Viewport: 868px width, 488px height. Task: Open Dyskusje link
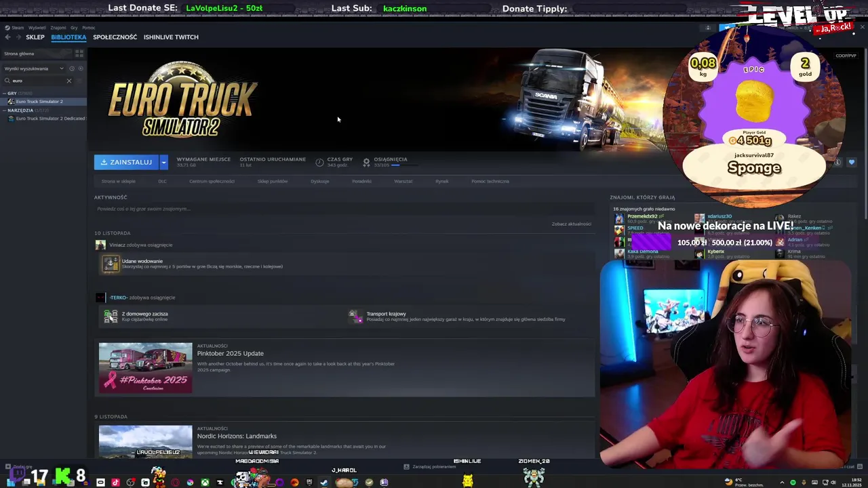point(320,182)
